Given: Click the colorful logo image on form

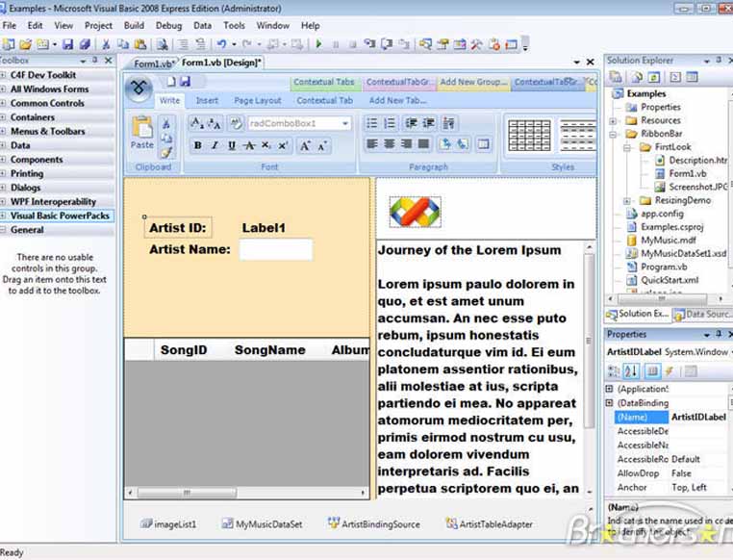Looking at the screenshot, I should click(x=416, y=212).
